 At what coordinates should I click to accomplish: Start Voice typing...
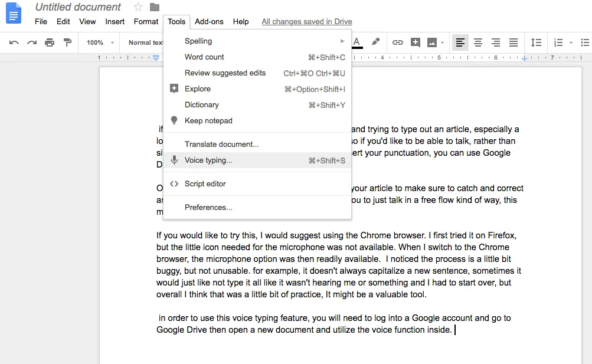coord(257,160)
